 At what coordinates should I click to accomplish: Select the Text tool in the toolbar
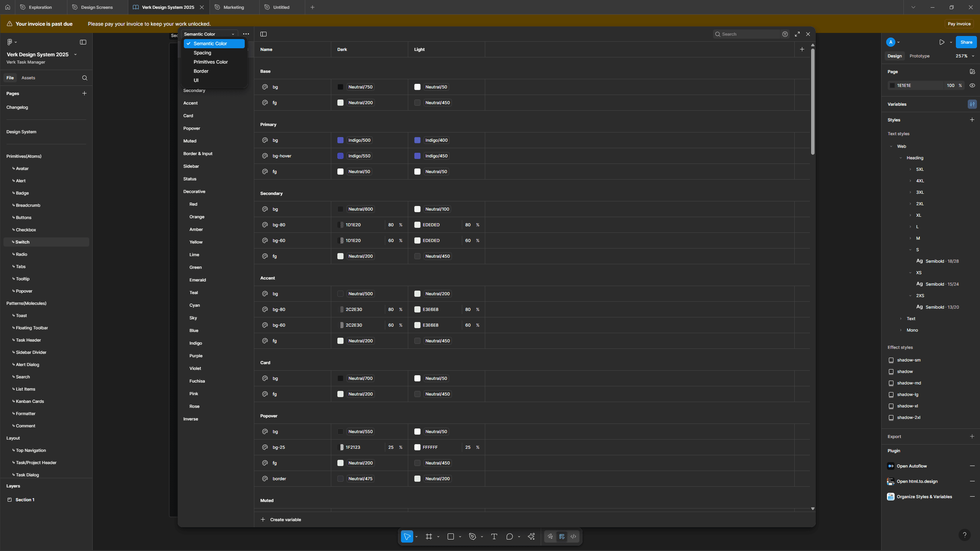494,536
